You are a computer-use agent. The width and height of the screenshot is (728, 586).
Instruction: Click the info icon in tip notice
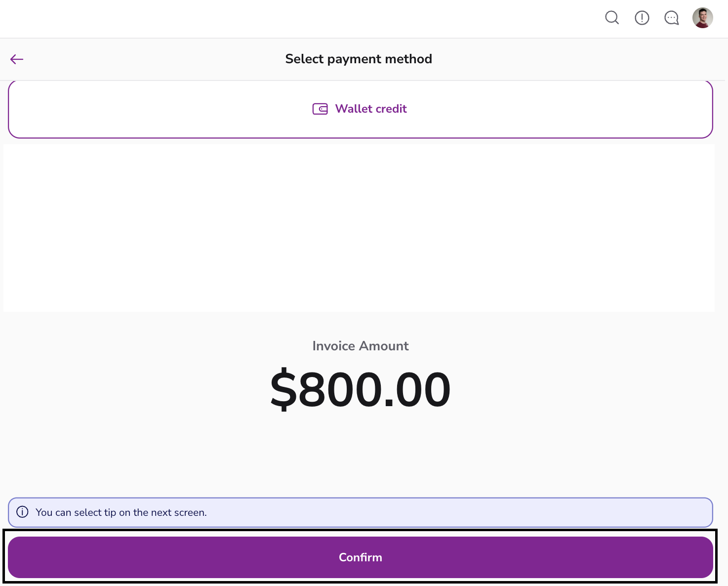23,512
